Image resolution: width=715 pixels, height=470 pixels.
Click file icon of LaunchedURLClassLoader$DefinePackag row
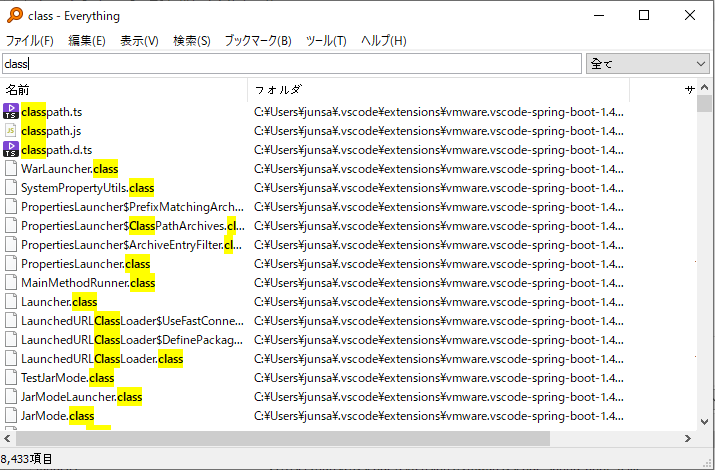pos(11,340)
